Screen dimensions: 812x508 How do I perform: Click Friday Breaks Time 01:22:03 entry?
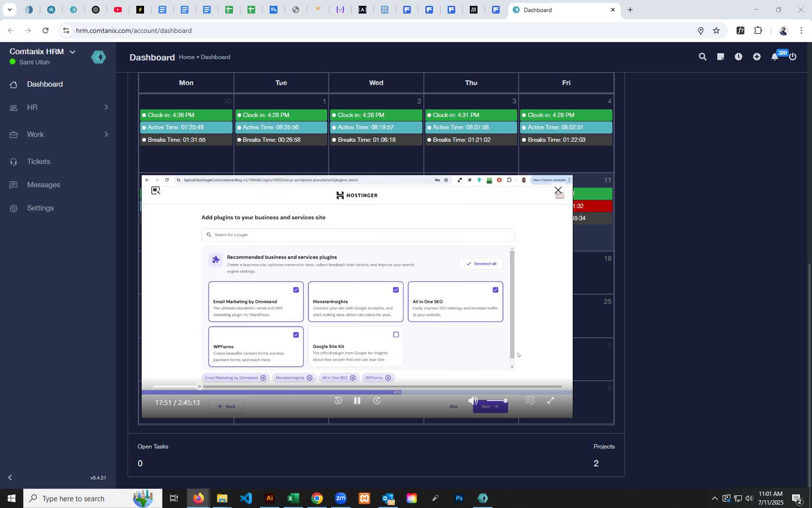566,140
